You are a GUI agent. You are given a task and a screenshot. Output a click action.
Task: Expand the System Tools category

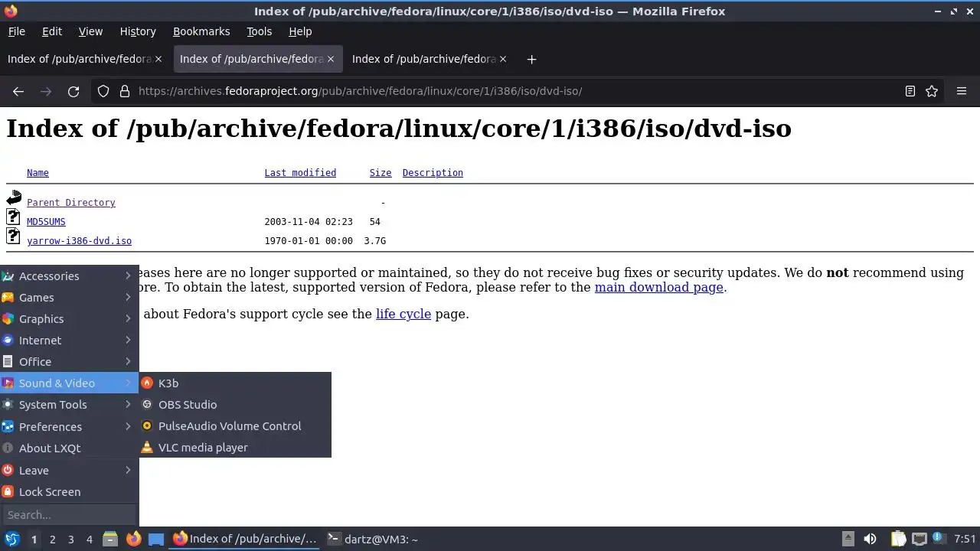[69, 405]
